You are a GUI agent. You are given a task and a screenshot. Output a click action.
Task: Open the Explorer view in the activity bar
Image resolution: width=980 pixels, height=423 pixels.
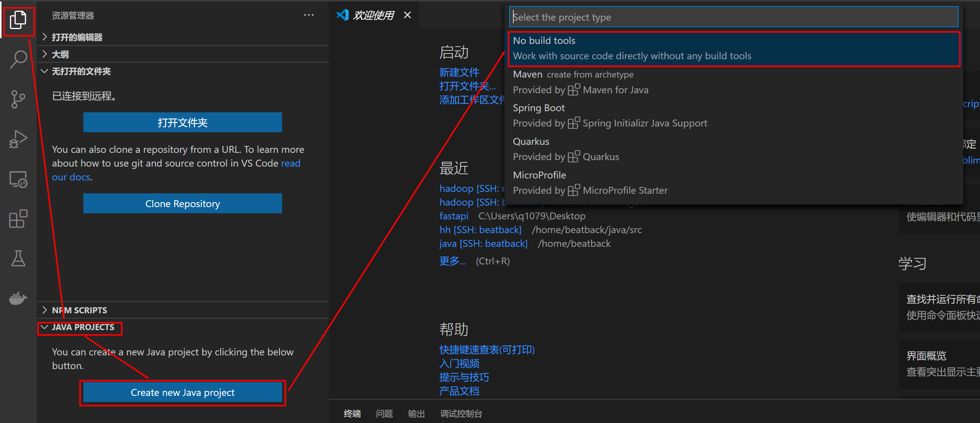coord(18,20)
